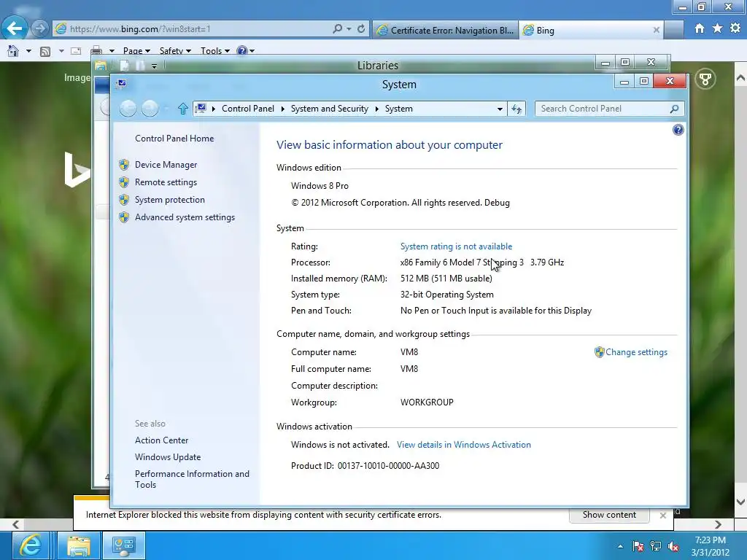Open Device Manager from the sidebar
Screen dimensions: 747x560
166,165
